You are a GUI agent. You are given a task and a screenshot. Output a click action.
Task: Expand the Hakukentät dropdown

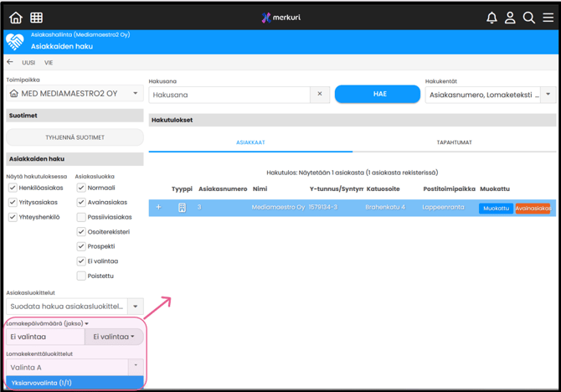pyautogui.click(x=548, y=95)
